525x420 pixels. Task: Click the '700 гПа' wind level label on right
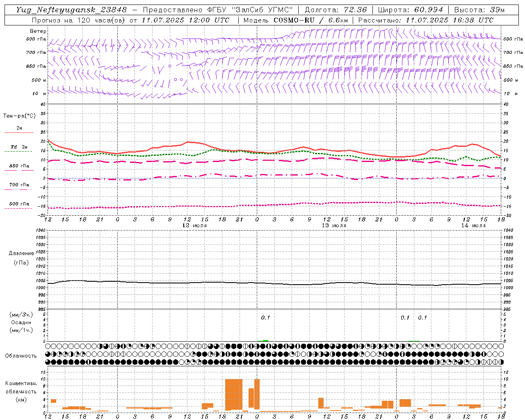(x=513, y=52)
